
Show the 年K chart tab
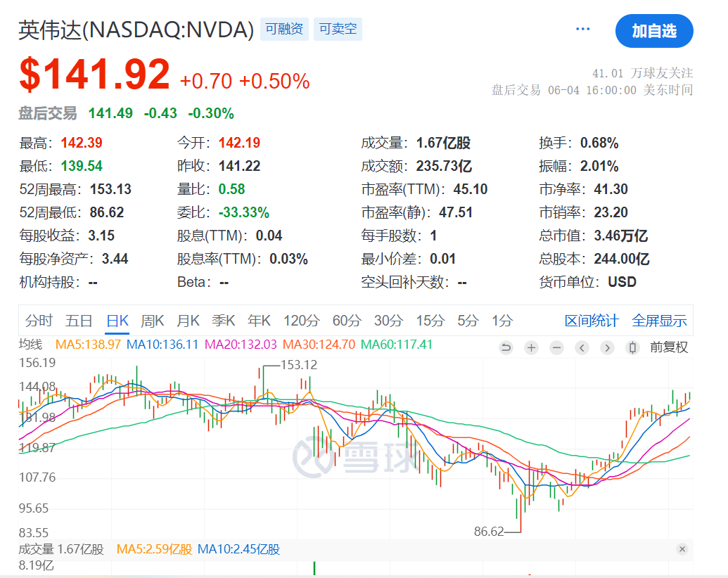259,321
